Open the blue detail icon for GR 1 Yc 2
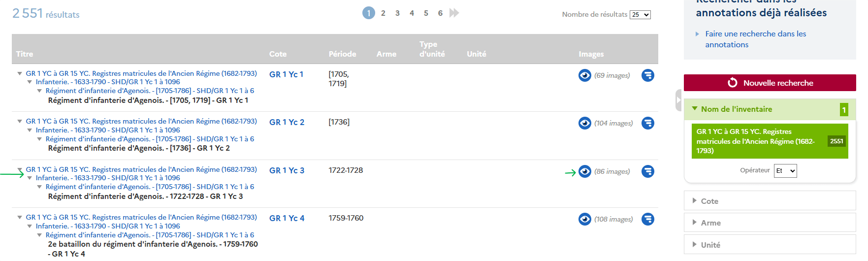Screen dimensions: 868x261 (648, 123)
